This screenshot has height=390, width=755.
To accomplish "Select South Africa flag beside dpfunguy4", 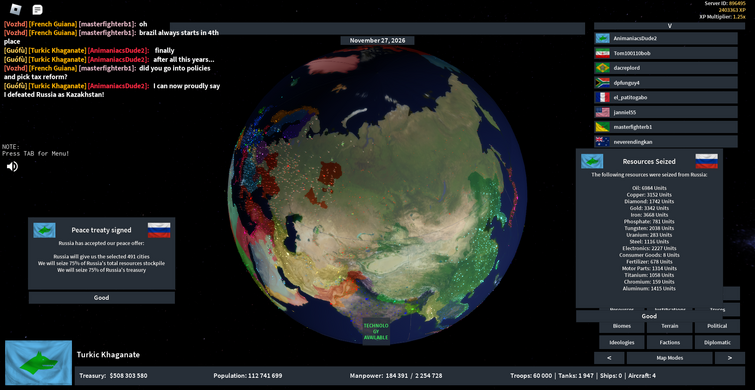I will pos(602,83).
